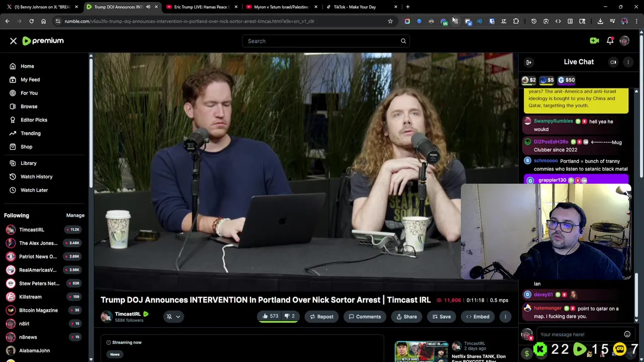644x362 pixels.
Task: Open Stew Peters Network in Following
Action: click(x=39, y=284)
